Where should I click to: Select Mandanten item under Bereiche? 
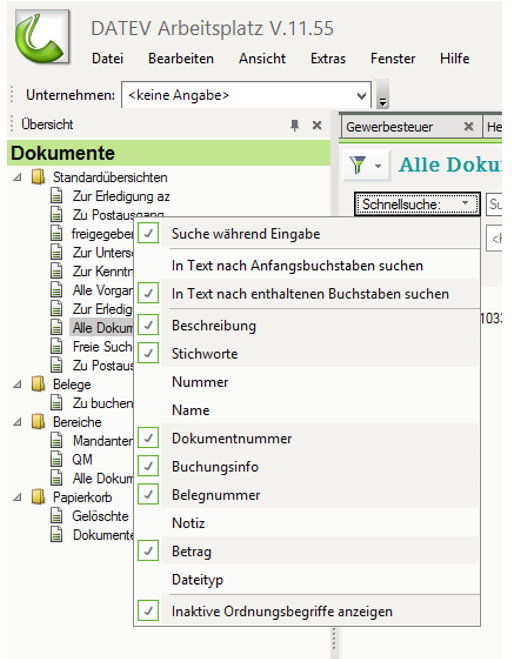pyautogui.click(x=103, y=440)
